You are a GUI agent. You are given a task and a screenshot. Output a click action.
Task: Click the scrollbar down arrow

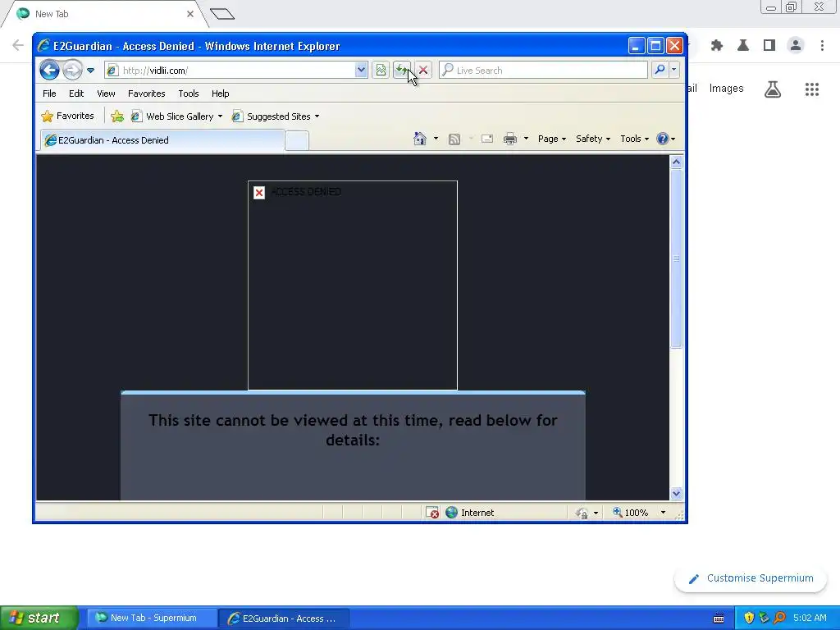pyautogui.click(x=676, y=493)
